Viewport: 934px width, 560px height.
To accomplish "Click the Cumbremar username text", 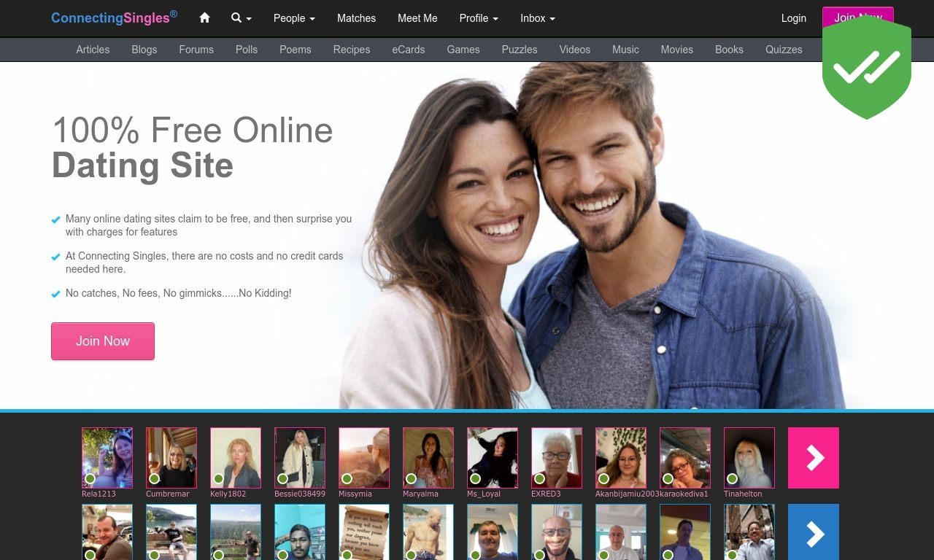I will (168, 494).
